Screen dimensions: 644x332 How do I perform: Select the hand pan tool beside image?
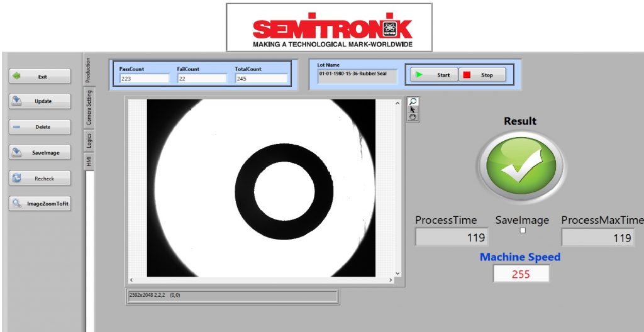413,116
